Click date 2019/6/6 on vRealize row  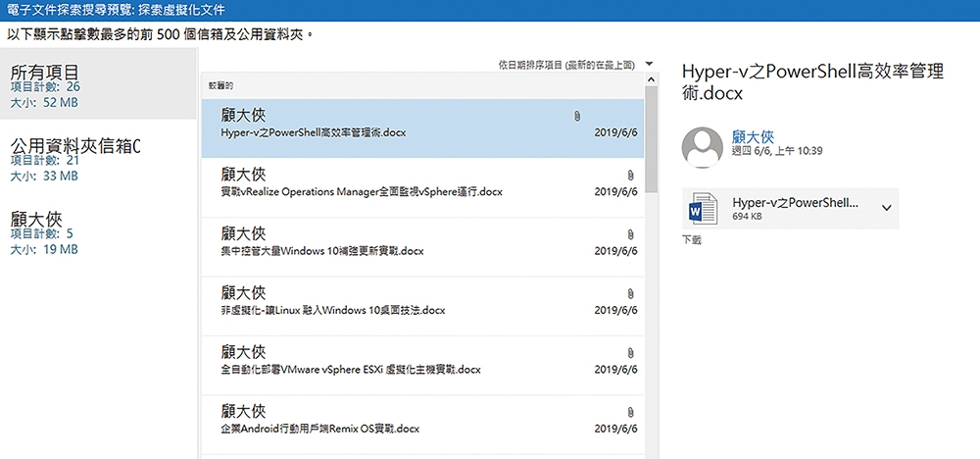tap(615, 192)
